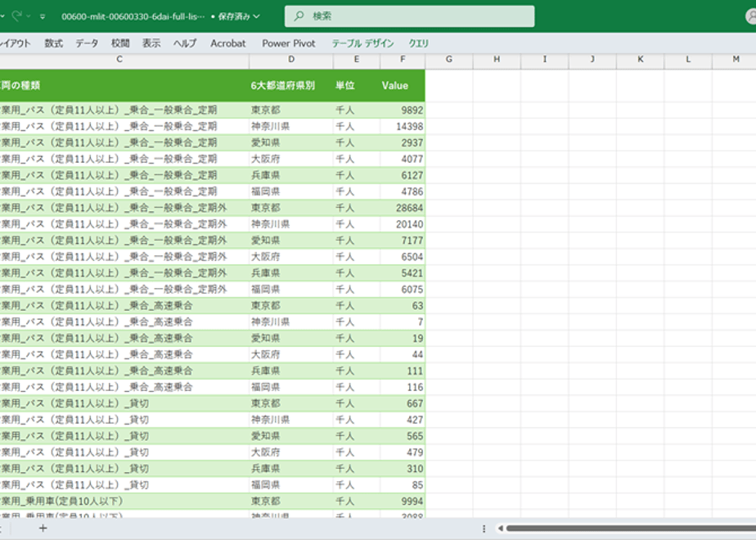Select the cell with value 20140
This screenshot has width=756, height=540.
[x=403, y=224]
